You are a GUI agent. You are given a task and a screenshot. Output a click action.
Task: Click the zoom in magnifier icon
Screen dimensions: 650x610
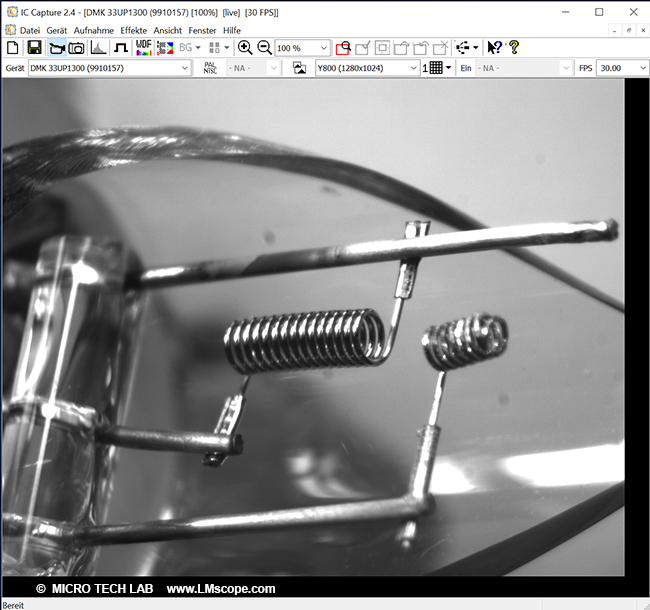click(245, 48)
